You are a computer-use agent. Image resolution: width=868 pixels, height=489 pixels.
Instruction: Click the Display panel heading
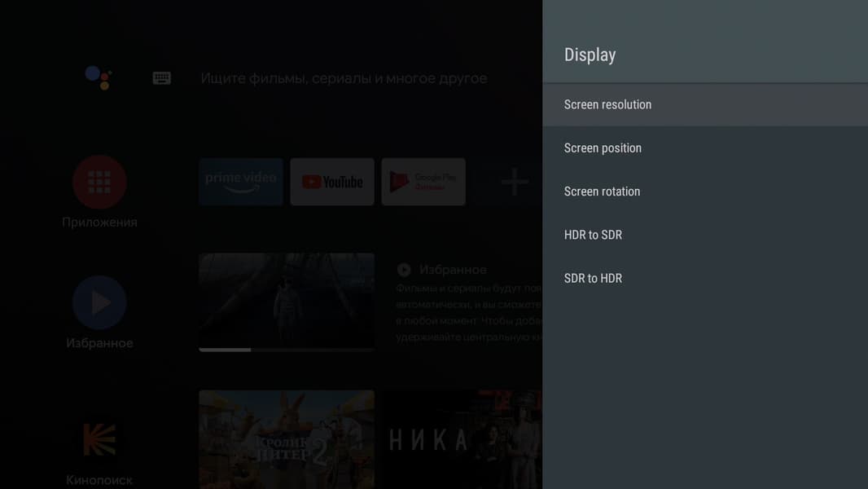click(590, 55)
